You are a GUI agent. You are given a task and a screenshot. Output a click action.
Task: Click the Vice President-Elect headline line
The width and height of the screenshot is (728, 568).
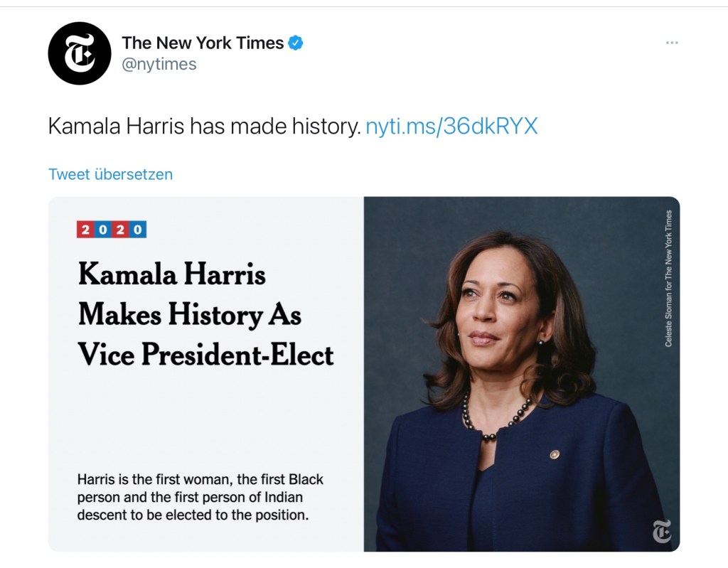[205, 354]
